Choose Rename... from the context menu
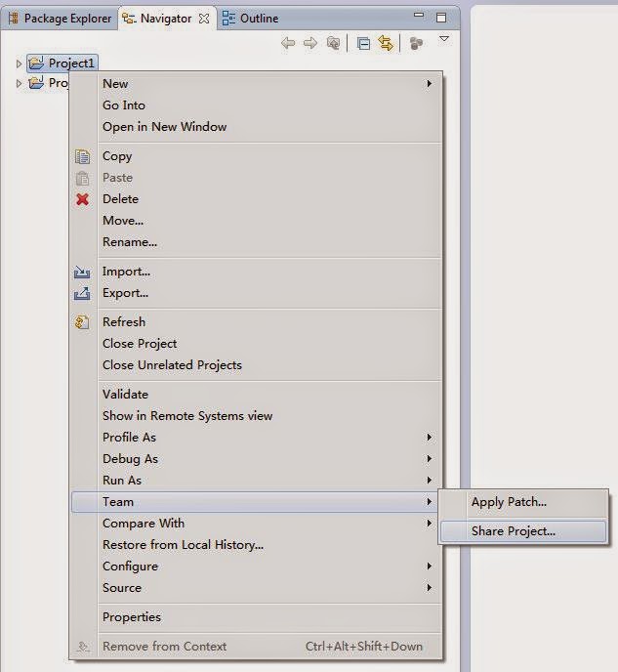The height and width of the screenshot is (672, 618). [x=256, y=241]
